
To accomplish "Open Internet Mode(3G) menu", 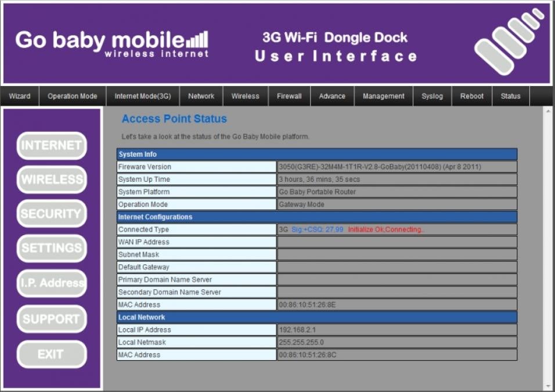I will coord(143,96).
